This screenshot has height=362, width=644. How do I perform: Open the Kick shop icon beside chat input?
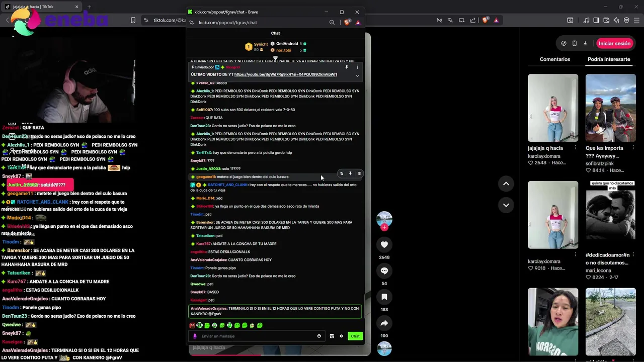point(332,336)
